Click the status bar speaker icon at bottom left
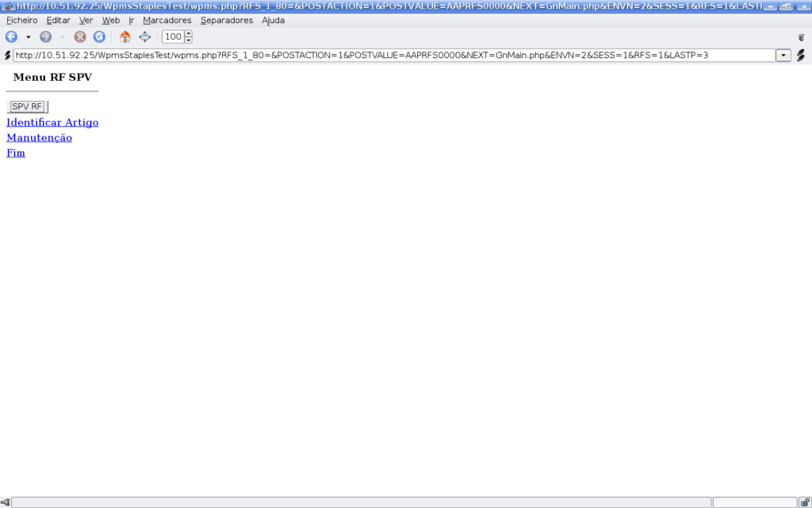The height and width of the screenshot is (508, 812). (6, 502)
